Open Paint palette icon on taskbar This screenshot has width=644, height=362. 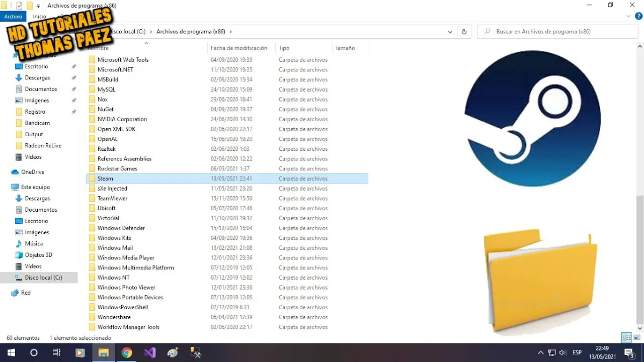[173, 352]
